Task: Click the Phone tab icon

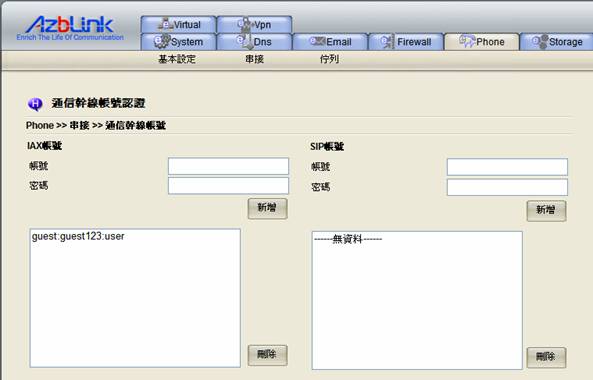Action: tap(467, 41)
